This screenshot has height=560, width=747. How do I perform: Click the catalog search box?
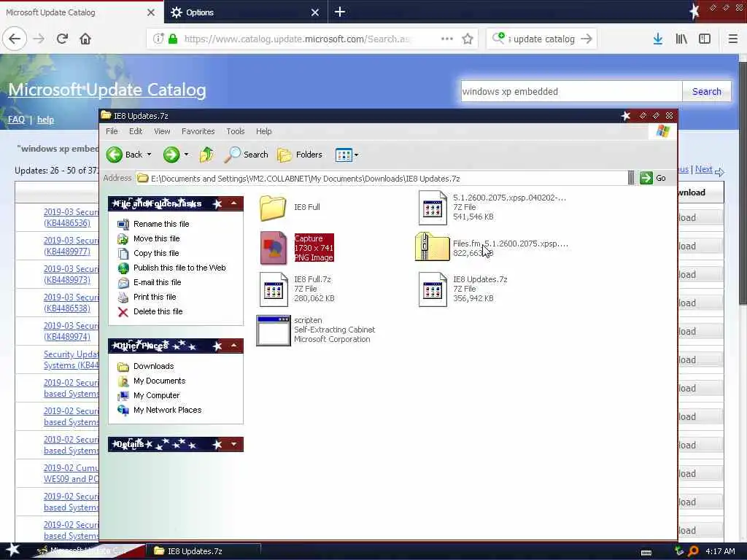click(571, 91)
